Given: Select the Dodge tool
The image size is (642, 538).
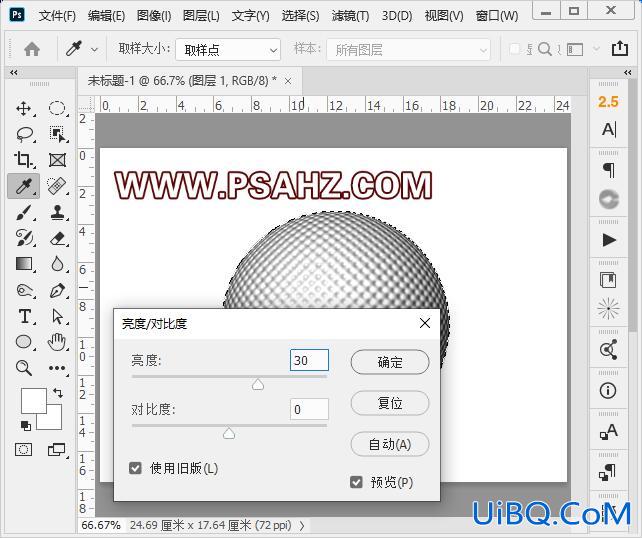Looking at the screenshot, I should pyautogui.click(x=24, y=290).
